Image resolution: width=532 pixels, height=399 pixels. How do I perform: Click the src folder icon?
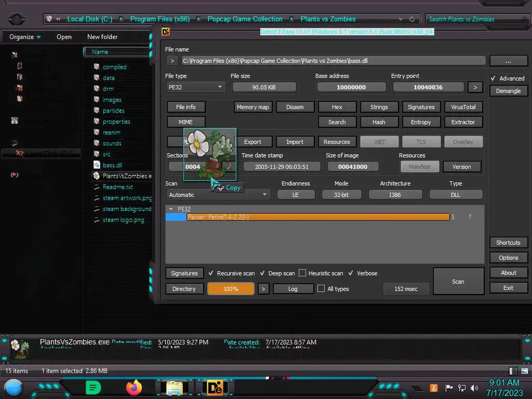point(97,154)
